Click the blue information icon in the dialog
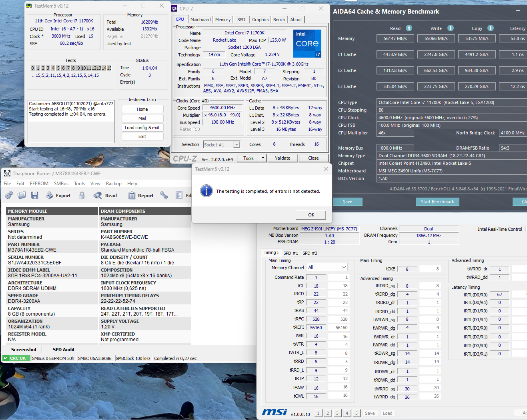This screenshot has width=527, height=420. [x=206, y=191]
